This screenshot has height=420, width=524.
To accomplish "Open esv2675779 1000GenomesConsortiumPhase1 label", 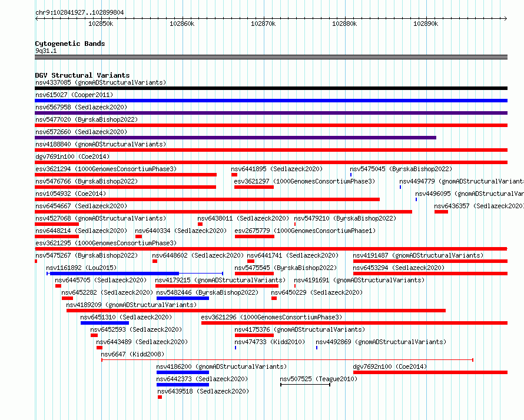I will pyautogui.click(x=305, y=231).
